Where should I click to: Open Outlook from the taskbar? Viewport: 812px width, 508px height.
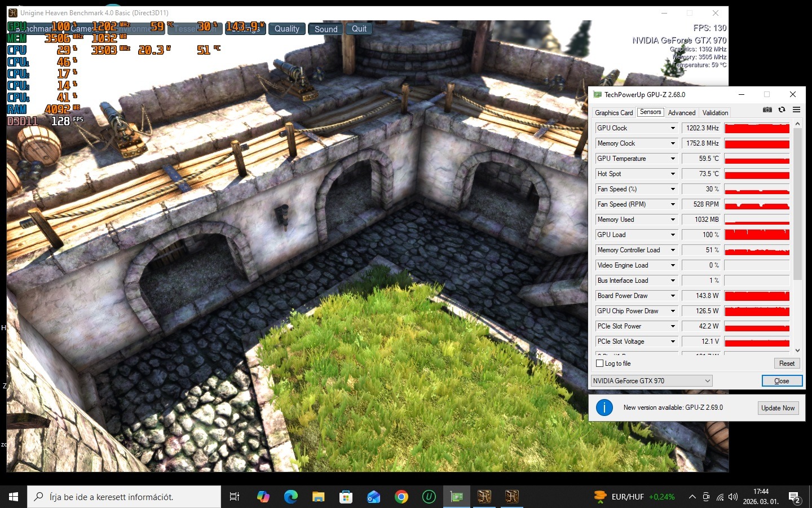click(373, 497)
